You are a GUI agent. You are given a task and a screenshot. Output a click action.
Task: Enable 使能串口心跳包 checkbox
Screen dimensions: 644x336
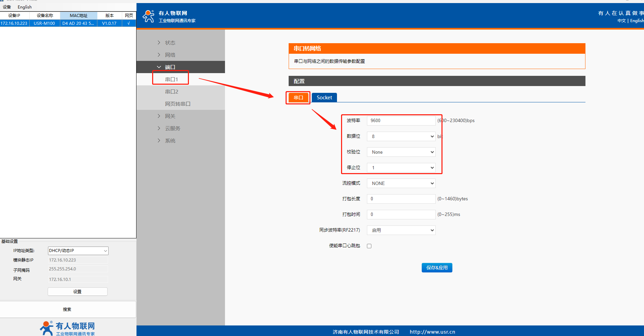point(369,246)
